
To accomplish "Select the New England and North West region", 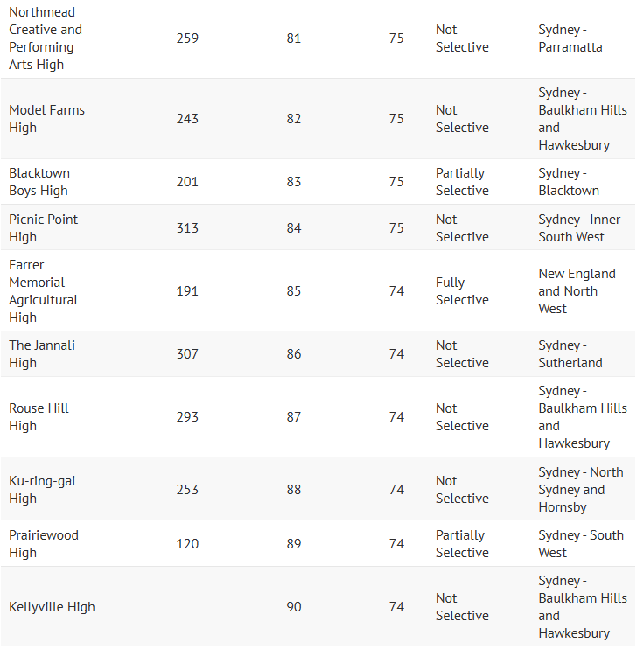I will [577, 291].
